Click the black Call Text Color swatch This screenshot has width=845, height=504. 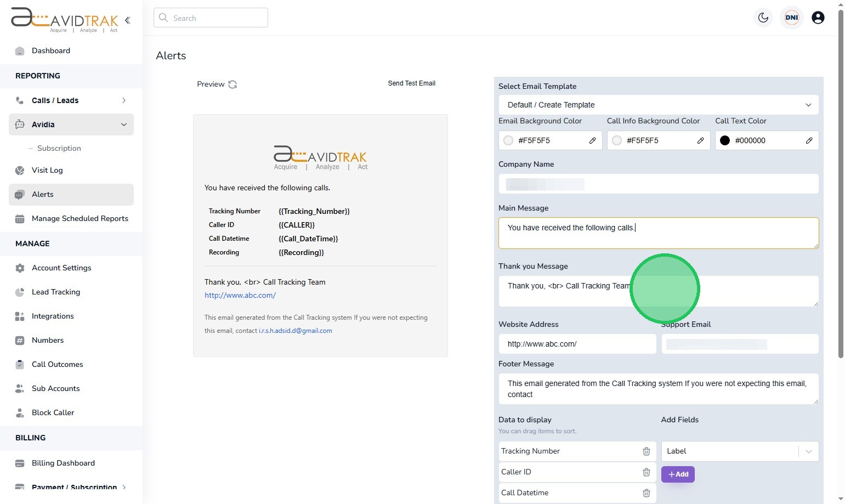(x=724, y=140)
